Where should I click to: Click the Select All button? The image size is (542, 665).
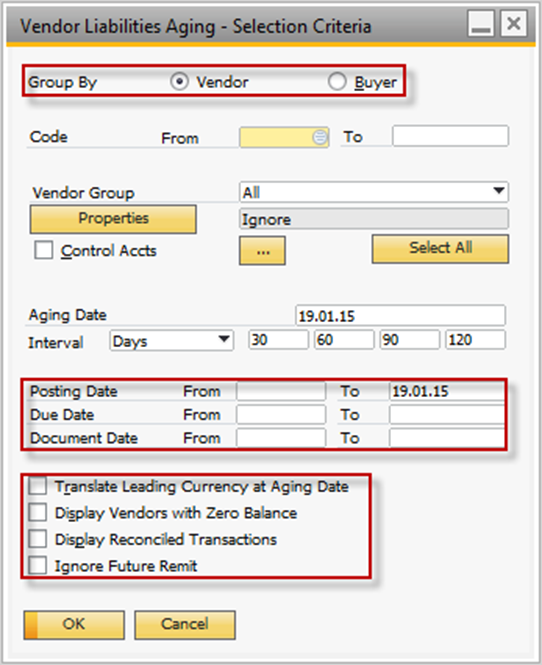coord(441,249)
